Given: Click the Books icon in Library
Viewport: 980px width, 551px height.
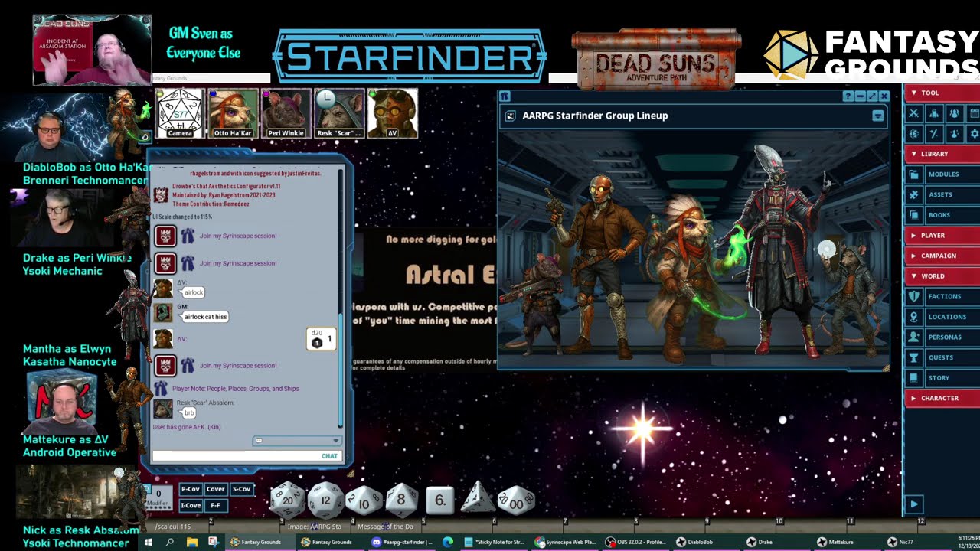Looking at the screenshot, I should (x=913, y=215).
